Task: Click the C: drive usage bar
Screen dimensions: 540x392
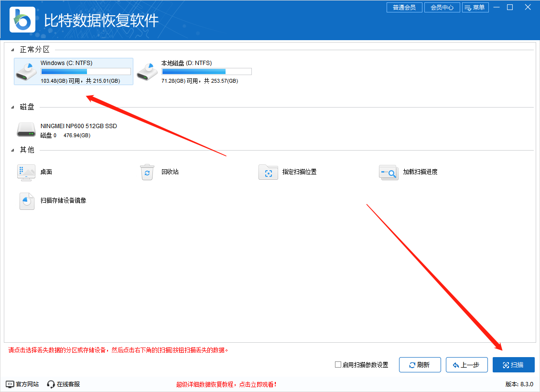Action: coord(86,72)
